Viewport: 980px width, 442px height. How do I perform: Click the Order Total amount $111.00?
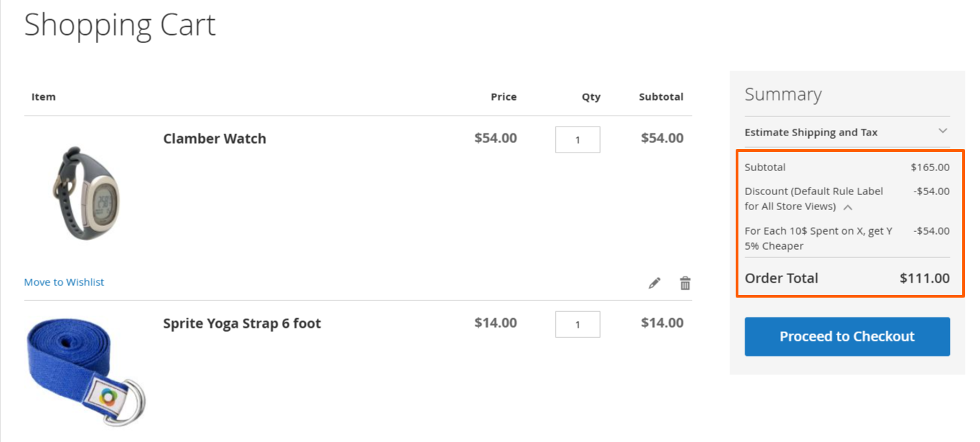click(925, 278)
